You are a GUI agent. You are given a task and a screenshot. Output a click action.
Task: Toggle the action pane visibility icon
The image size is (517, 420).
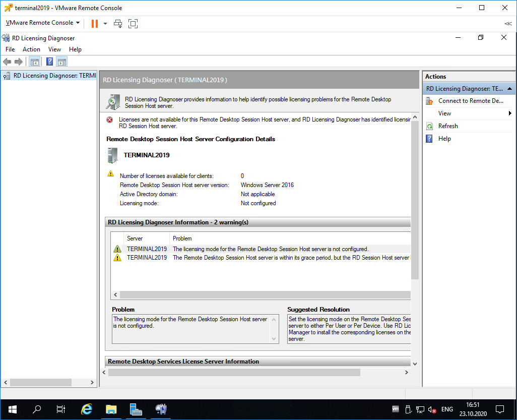pos(61,61)
